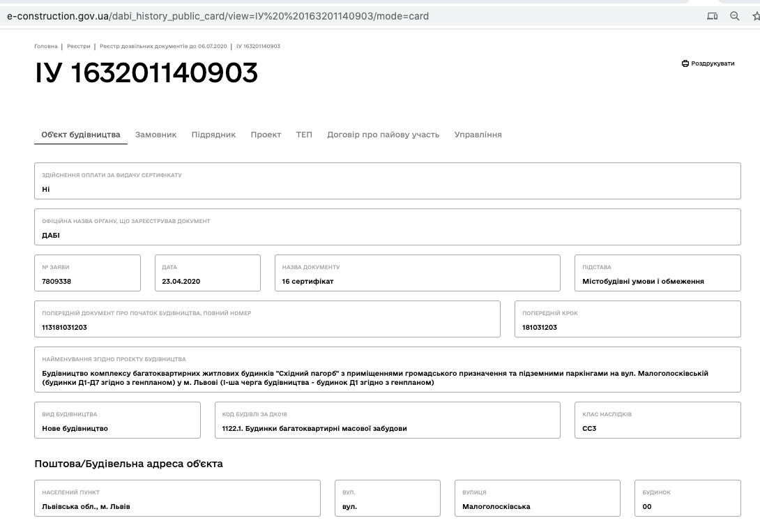
Task: Click the ПОПЕРЕДНІЙ КРОК field label
Action: click(549, 314)
